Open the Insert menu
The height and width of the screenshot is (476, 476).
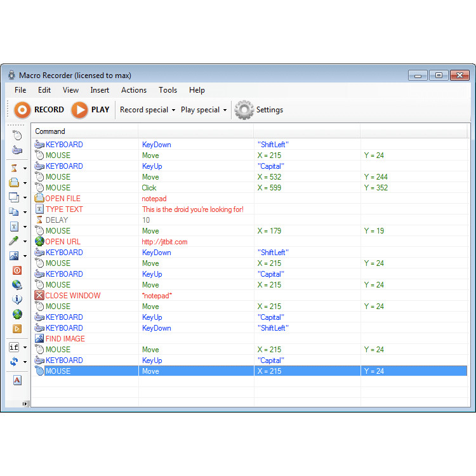(100, 90)
